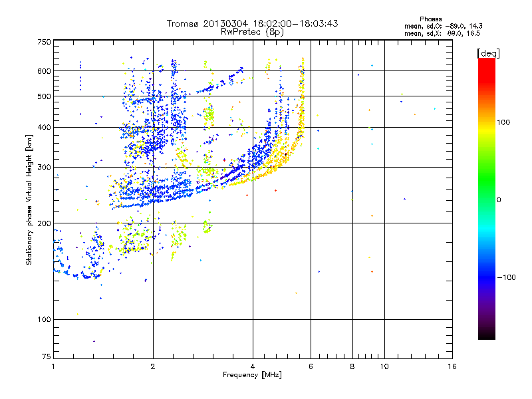Click "mean, sd,O: -89.0, 14.3" text

(443, 26)
